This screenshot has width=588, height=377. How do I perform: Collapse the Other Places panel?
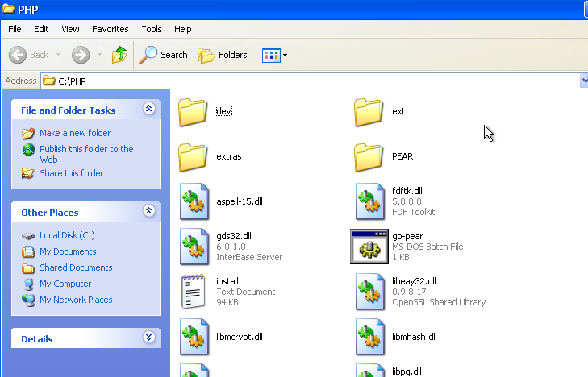[x=148, y=211]
